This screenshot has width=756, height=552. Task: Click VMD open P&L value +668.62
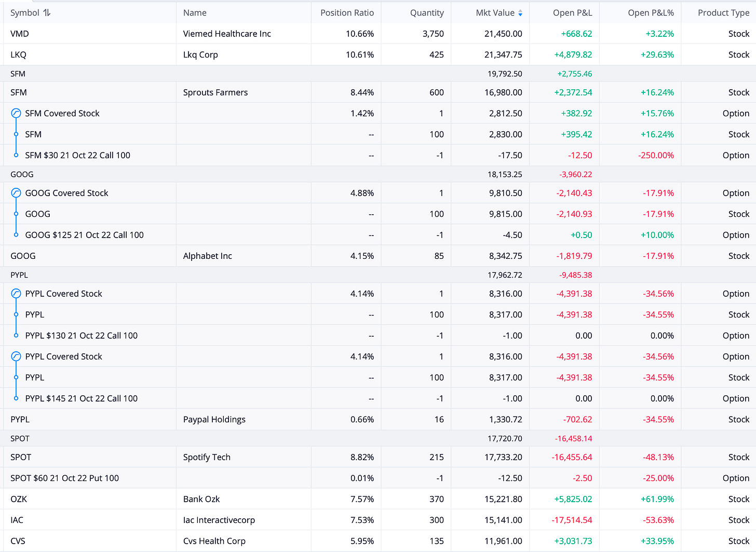tap(576, 34)
